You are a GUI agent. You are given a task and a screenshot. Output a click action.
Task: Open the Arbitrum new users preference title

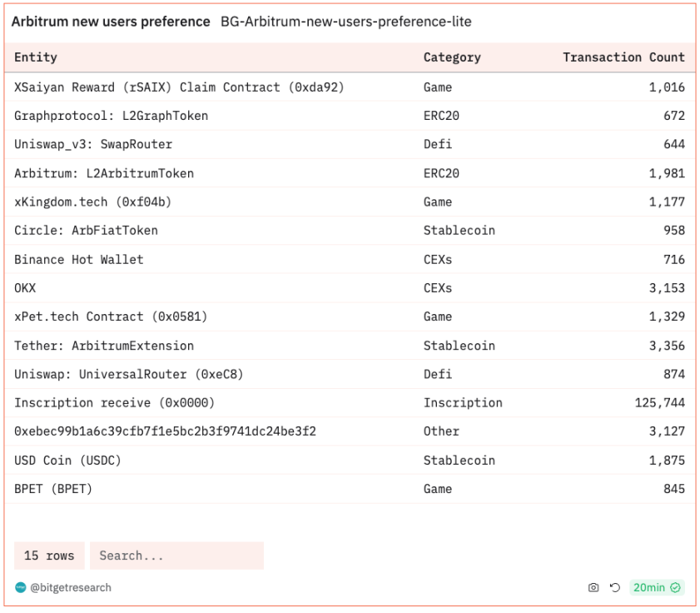click(111, 22)
